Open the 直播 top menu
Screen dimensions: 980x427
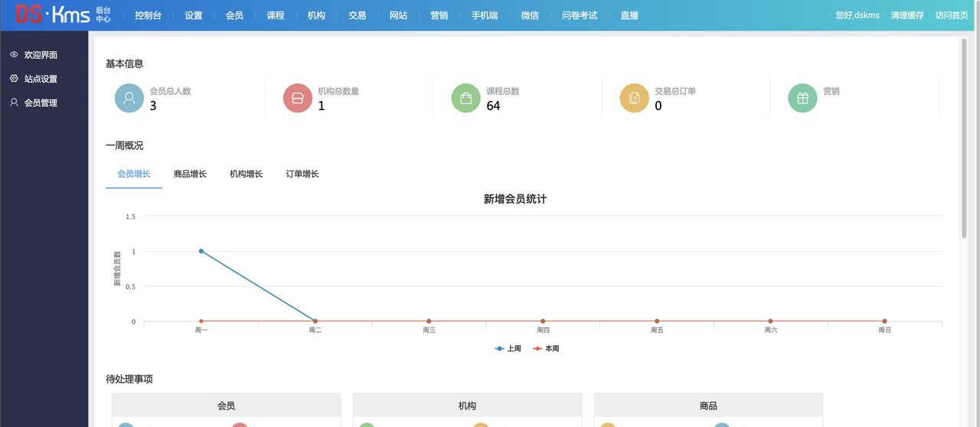click(x=629, y=15)
